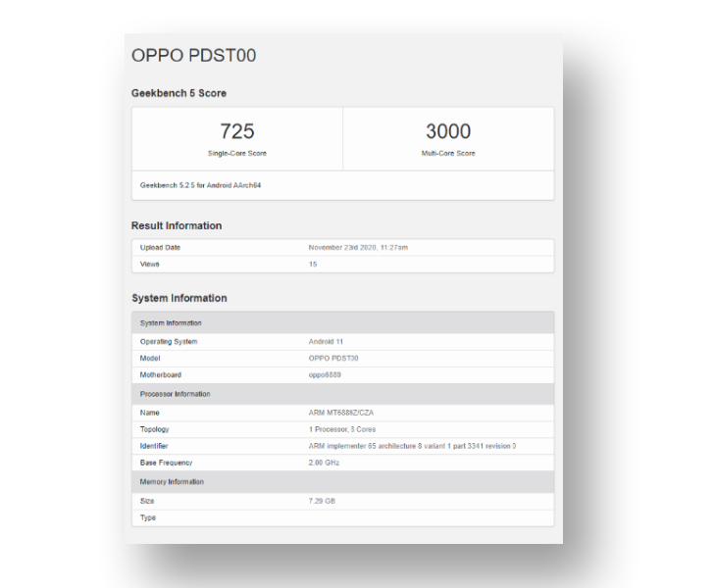Select the 1 Processor, 8 Cores value
Image resolution: width=714 pixels, height=588 pixels.
[342, 429]
